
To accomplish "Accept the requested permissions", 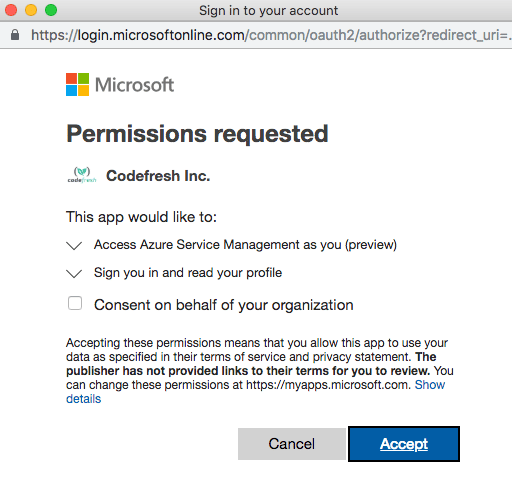I will pyautogui.click(x=404, y=444).
